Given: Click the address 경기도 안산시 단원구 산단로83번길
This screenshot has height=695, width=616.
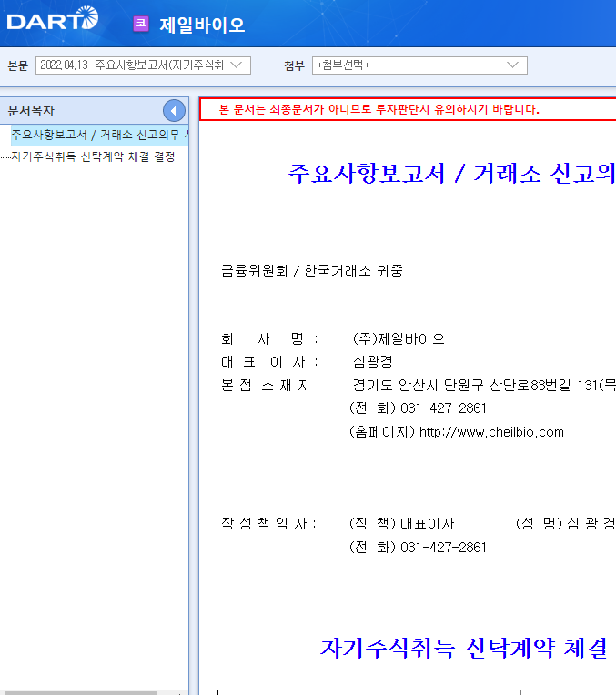Looking at the screenshot, I should pyautogui.click(x=484, y=385).
